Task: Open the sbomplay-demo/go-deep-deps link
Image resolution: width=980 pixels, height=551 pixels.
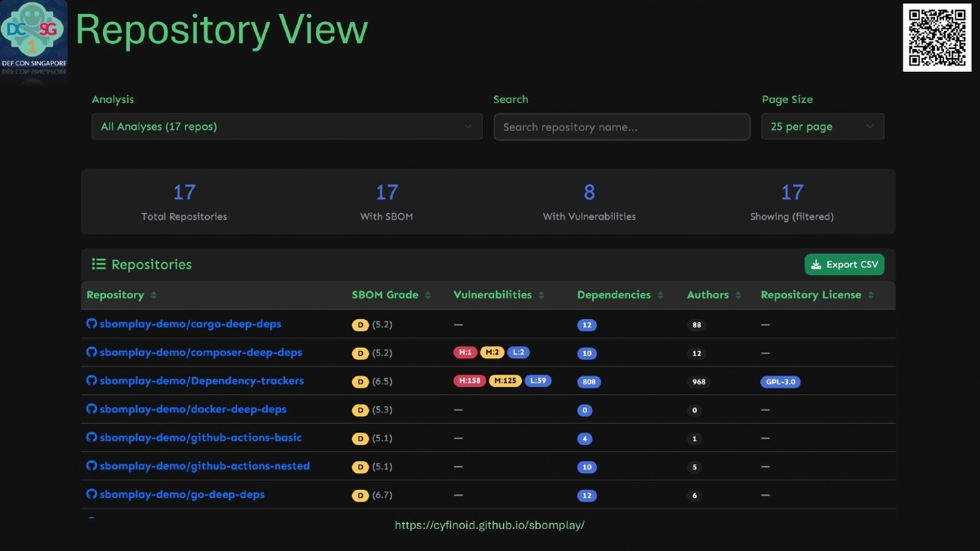Action: pos(181,495)
